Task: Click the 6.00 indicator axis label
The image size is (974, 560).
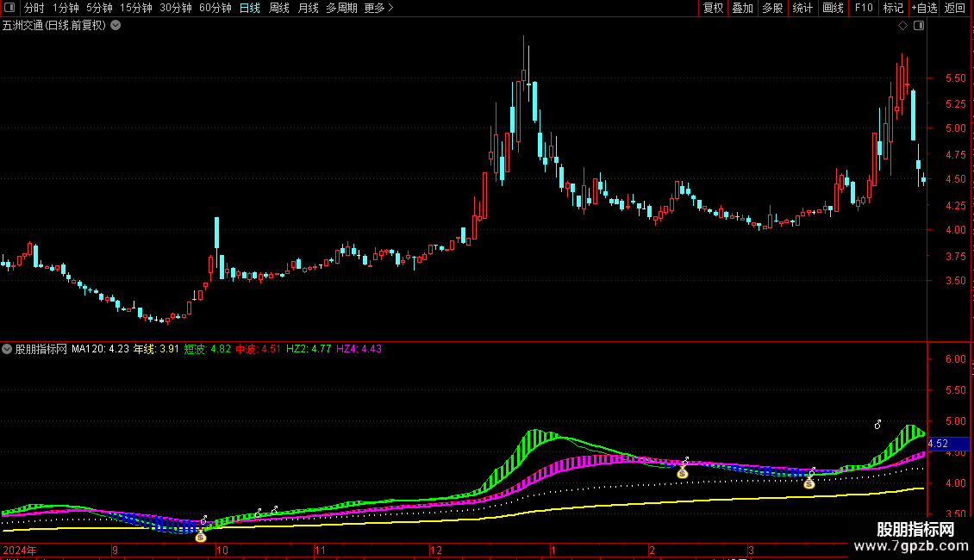Action: click(x=955, y=359)
